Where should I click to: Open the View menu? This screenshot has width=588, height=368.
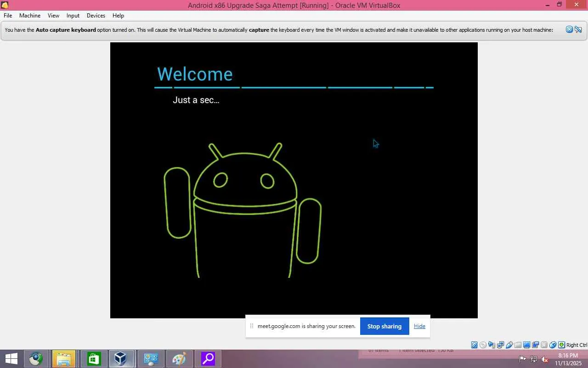(x=53, y=16)
